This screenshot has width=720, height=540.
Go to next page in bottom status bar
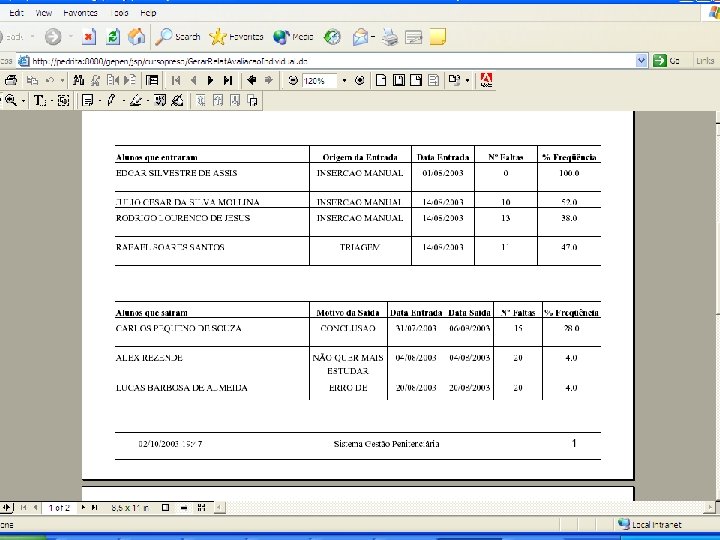click(x=83, y=507)
